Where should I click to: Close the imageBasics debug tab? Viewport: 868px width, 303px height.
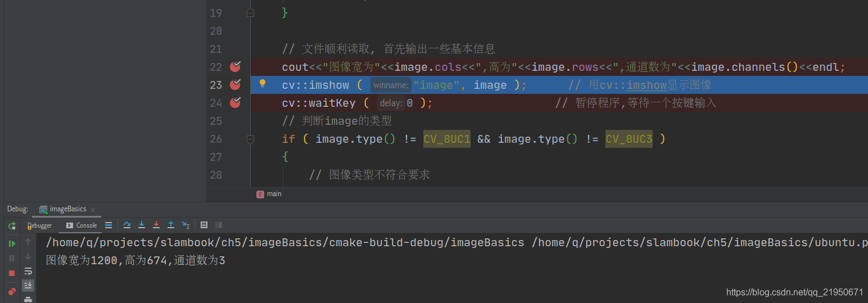(93, 210)
